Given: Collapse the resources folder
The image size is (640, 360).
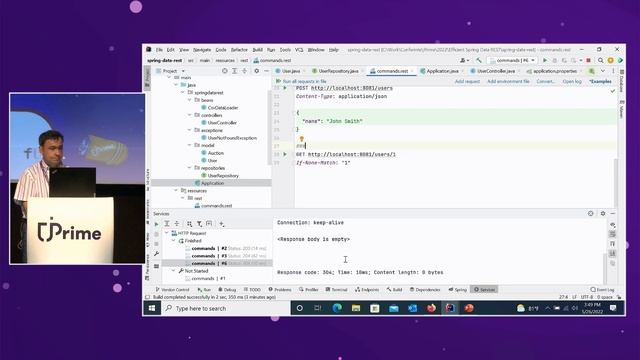Looking at the screenshot, I should 176,191.
